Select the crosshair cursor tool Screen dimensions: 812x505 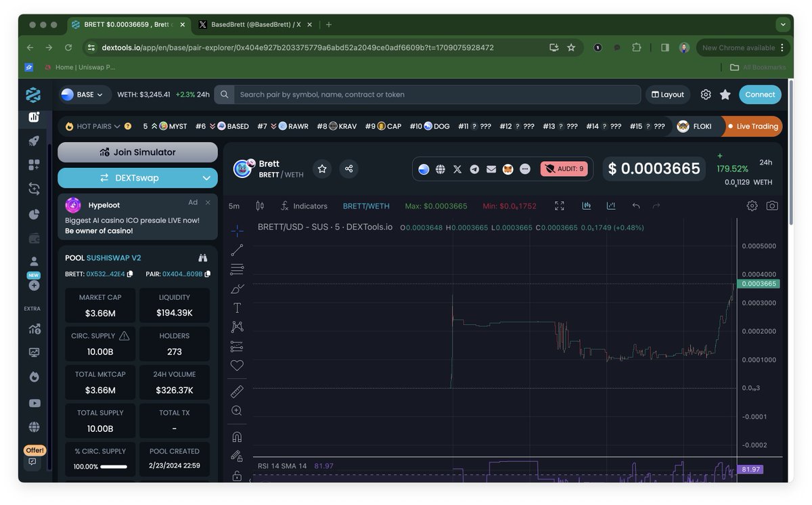coord(237,231)
